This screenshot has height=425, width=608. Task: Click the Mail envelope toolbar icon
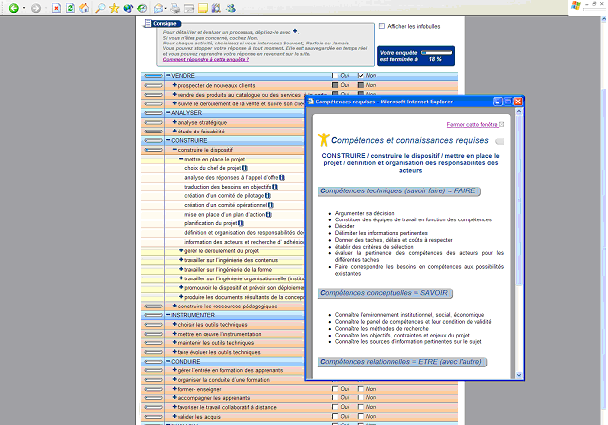(160, 8)
